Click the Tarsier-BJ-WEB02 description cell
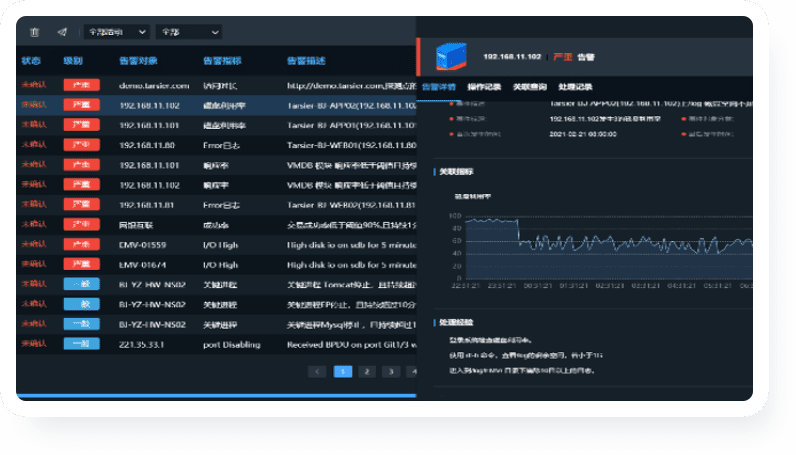 pos(351,205)
